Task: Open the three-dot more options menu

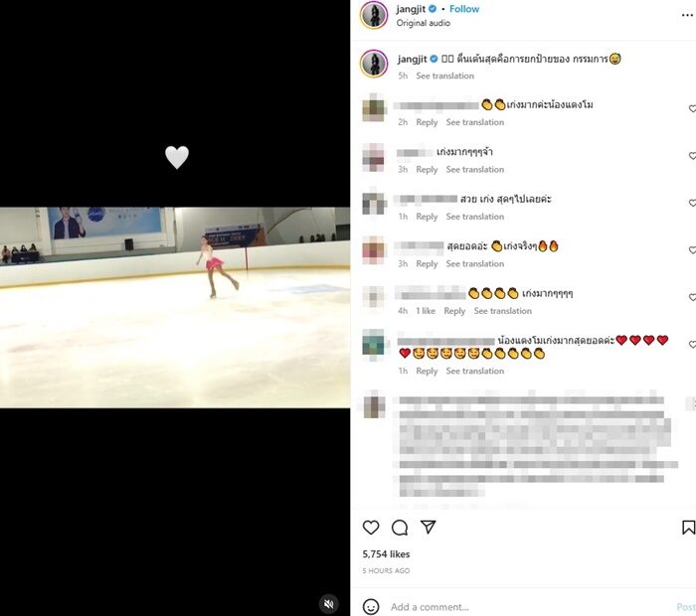Action: (x=687, y=15)
